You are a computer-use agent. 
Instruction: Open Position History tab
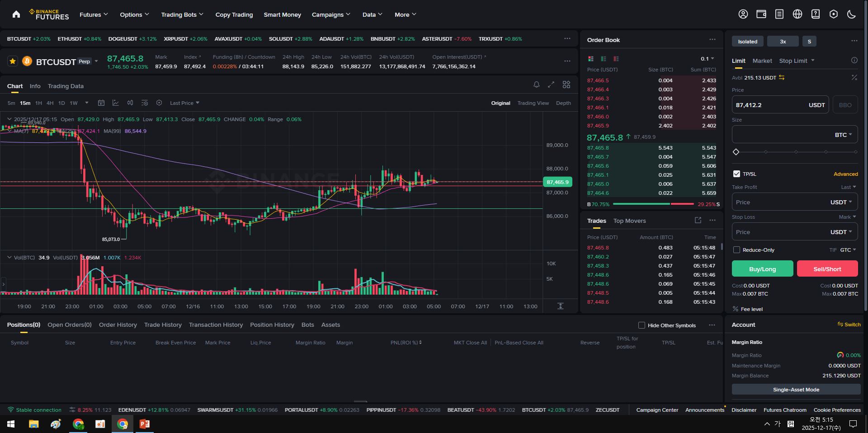point(272,325)
